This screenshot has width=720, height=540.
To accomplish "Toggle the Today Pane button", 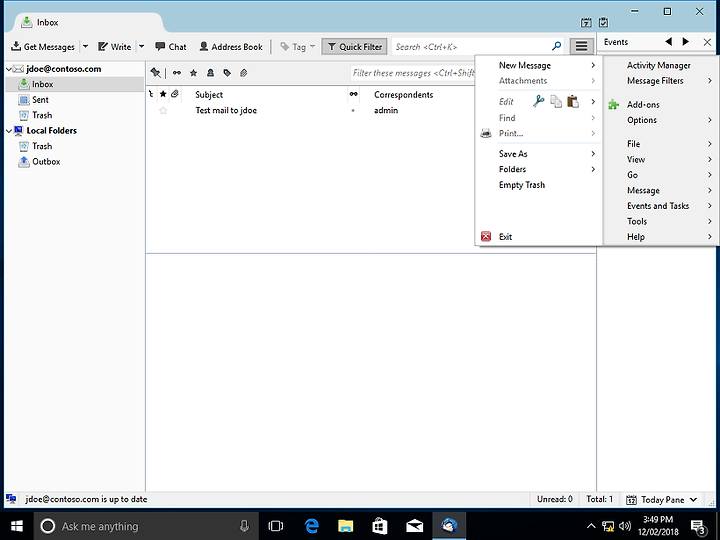I will coord(661,500).
